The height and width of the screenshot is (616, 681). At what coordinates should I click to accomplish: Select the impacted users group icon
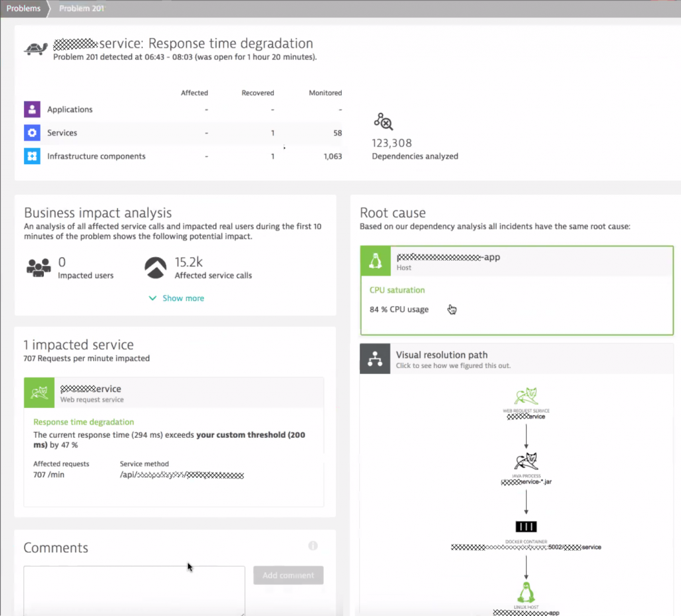(x=37, y=266)
